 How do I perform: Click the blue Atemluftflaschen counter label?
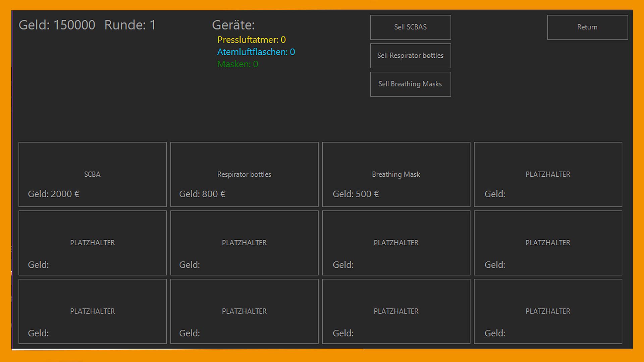click(256, 52)
